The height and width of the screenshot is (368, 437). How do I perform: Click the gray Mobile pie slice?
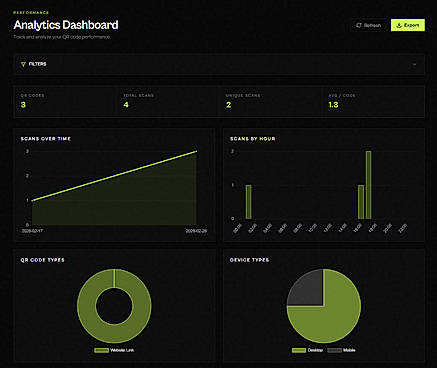[308, 289]
